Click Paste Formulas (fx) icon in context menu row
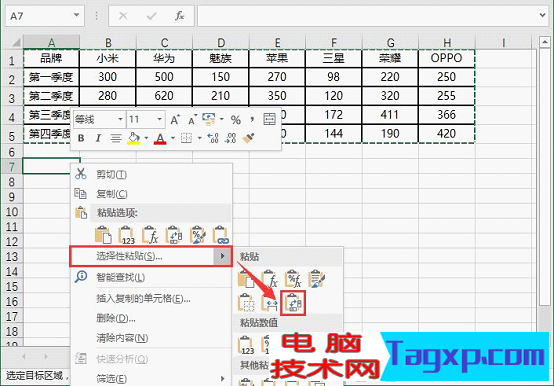The width and height of the screenshot is (554, 386). pyautogui.click(x=150, y=235)
